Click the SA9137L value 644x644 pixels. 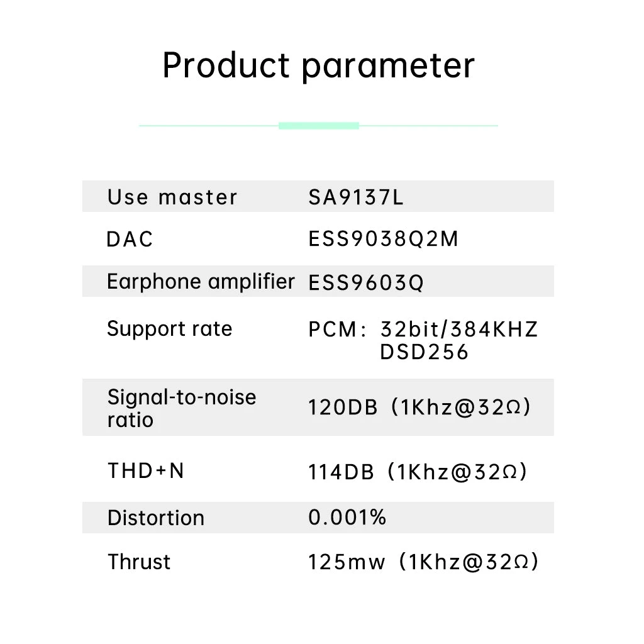pyautogui.click(x=356, y=198)
